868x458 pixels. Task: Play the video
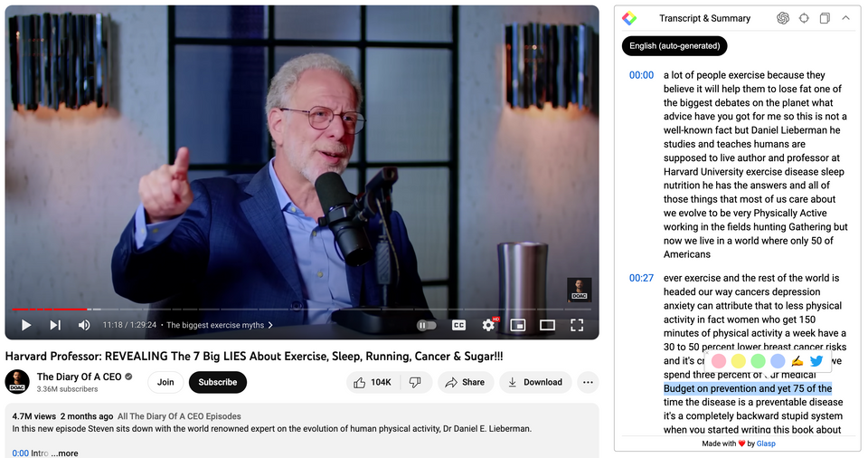coord(26,326)
